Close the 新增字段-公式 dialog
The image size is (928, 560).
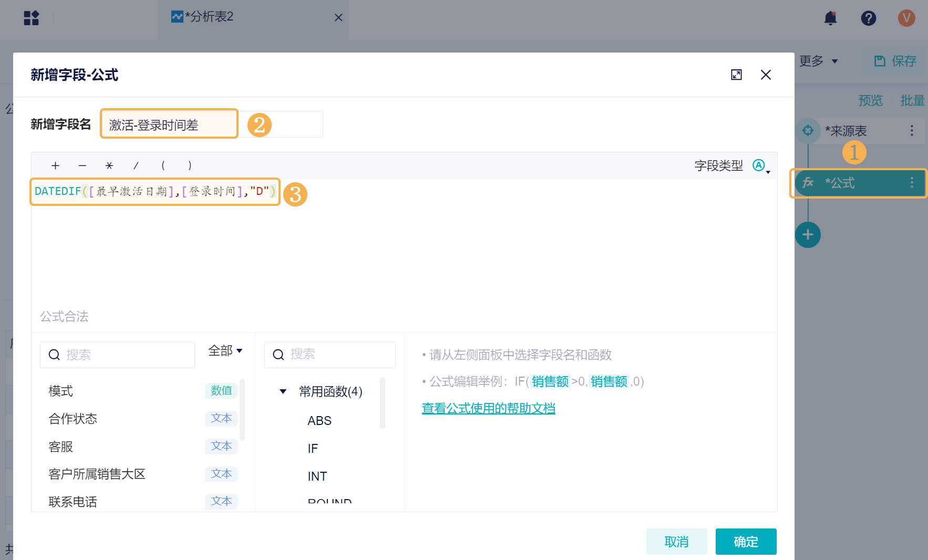[766, 75]
